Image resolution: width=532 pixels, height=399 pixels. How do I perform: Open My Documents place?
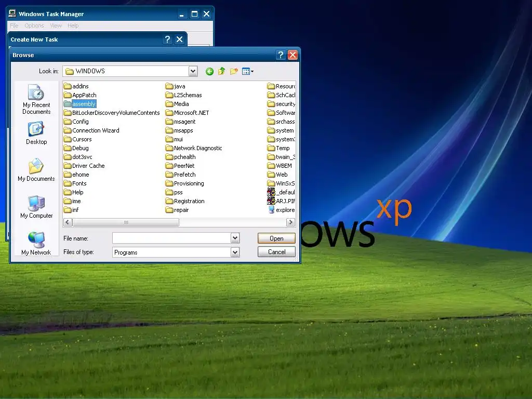(36, 170)
